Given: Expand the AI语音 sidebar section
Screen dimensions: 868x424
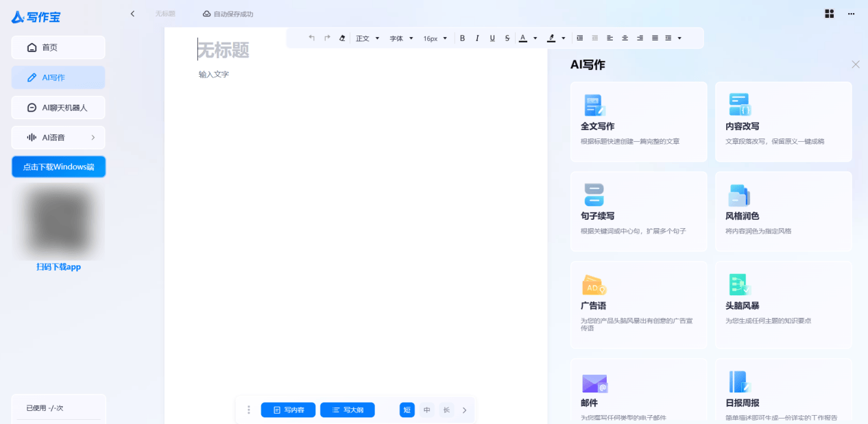Looking at the screenshot, I should point(58,137).
